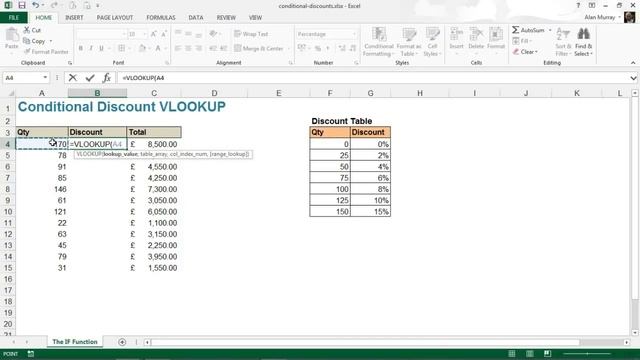Select the 15% discount cell
This screenshot has height=360, width=640.
pos(370,211)
